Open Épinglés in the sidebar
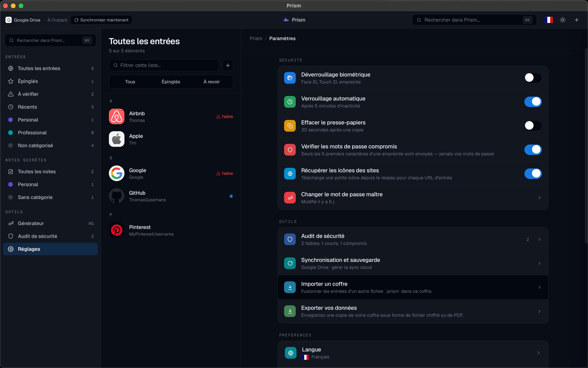This screenshot has width=588, height=368. (51, 81)
